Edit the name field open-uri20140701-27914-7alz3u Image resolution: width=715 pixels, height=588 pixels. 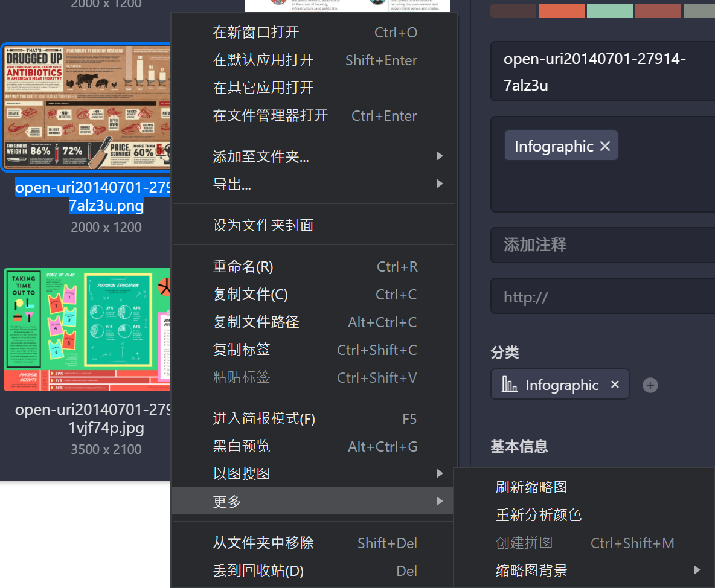pos(603,72)
